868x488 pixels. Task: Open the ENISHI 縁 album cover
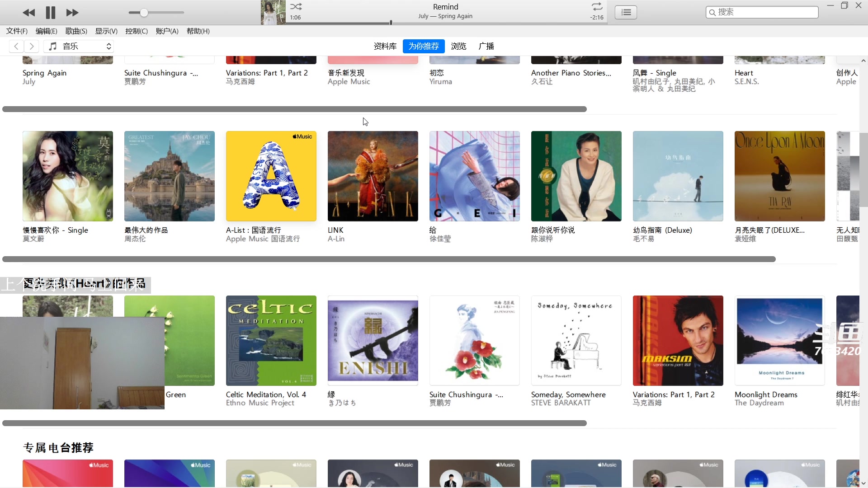(373, 341)
